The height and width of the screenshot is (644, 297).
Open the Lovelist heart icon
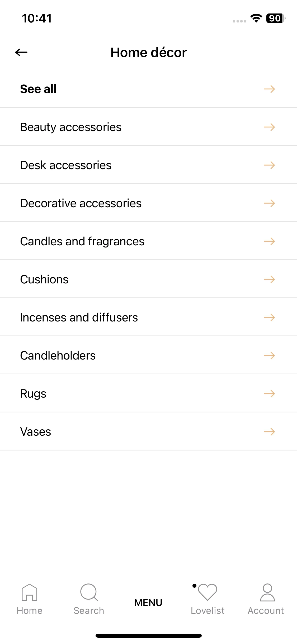(x=208, y=592)
